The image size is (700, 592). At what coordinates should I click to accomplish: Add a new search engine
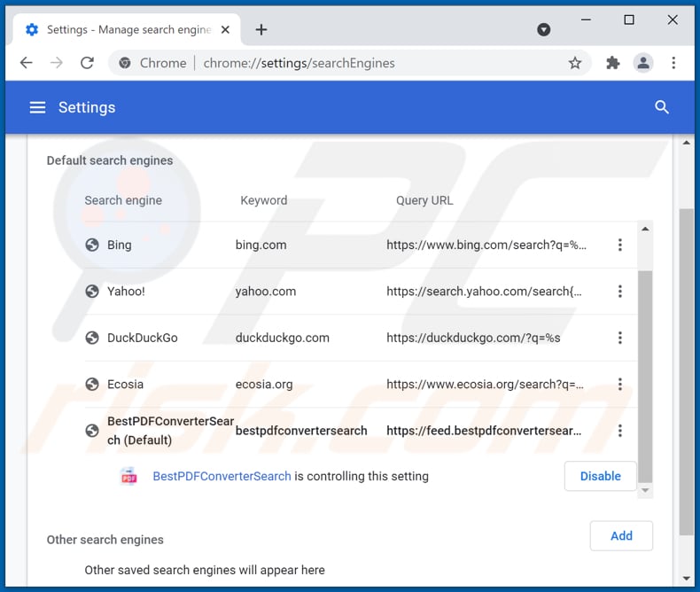click(x=621, y=535)
